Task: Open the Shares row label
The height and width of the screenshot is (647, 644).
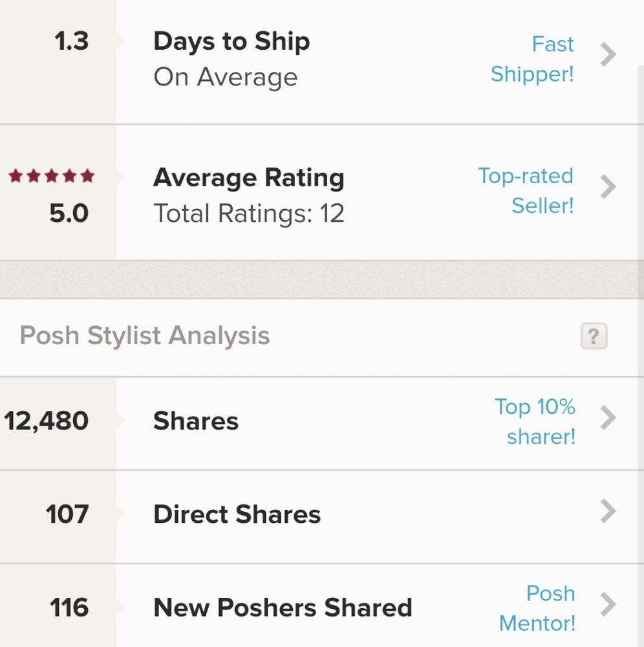Action: [x=196, y=421]
